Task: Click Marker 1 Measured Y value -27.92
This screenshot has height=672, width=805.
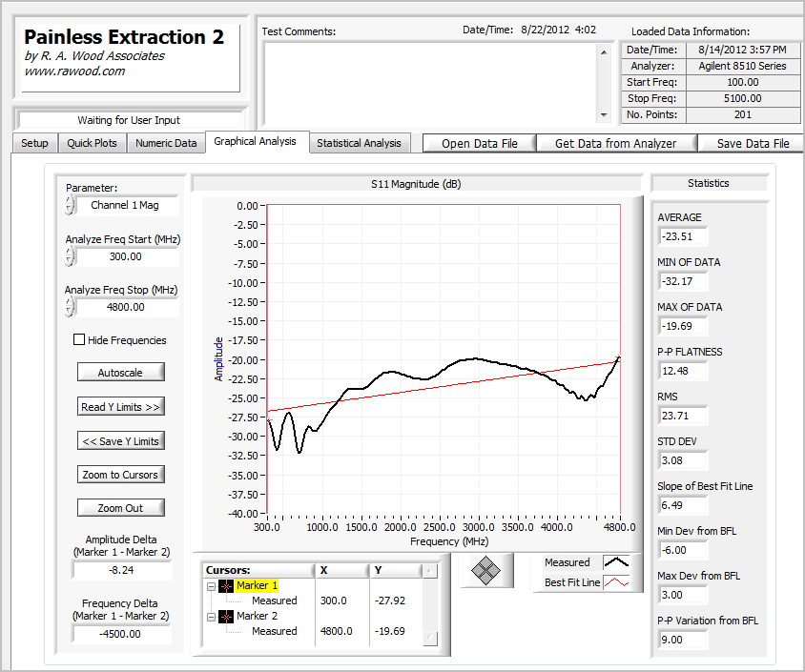Action: point(390,601)
